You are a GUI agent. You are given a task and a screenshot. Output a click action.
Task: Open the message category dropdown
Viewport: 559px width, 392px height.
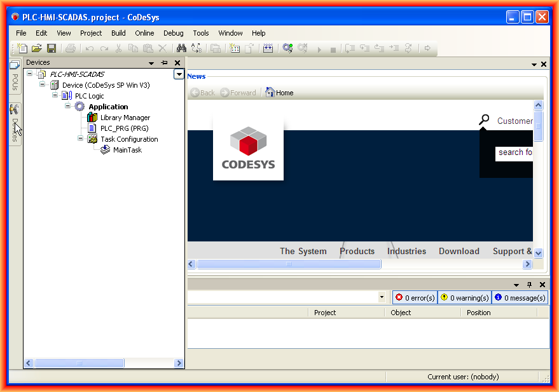click(382, 297)
